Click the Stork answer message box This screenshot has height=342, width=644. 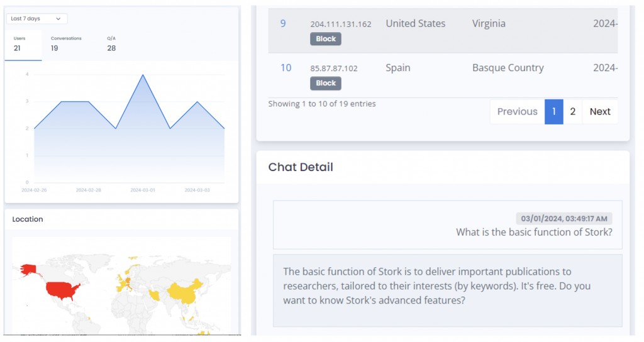coord(447,286)
